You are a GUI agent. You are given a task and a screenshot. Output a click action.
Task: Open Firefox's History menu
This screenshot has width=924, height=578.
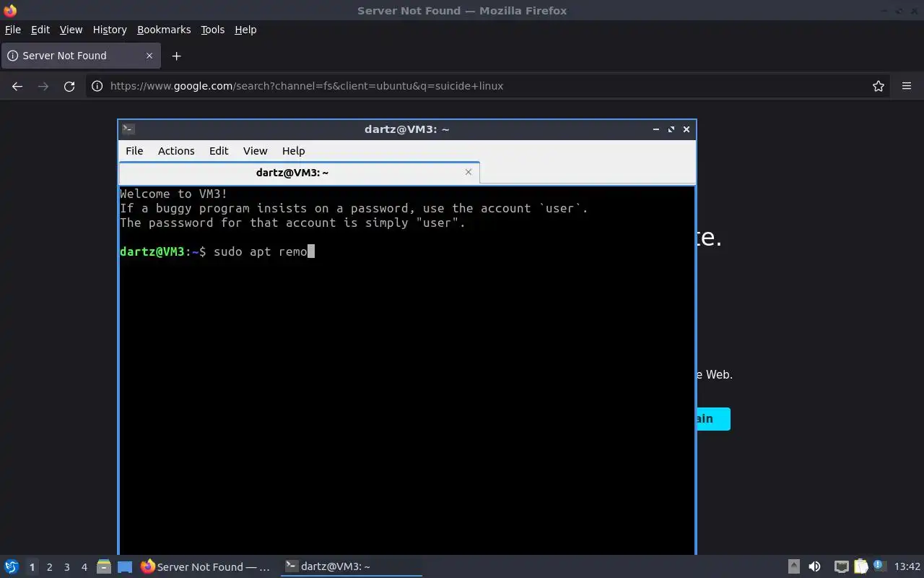tap(110, 30)
